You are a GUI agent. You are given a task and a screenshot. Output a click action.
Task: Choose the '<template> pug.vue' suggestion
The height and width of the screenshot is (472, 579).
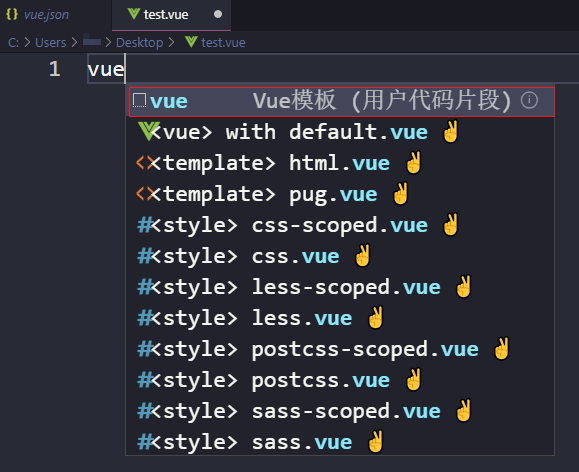pos(340,194)
